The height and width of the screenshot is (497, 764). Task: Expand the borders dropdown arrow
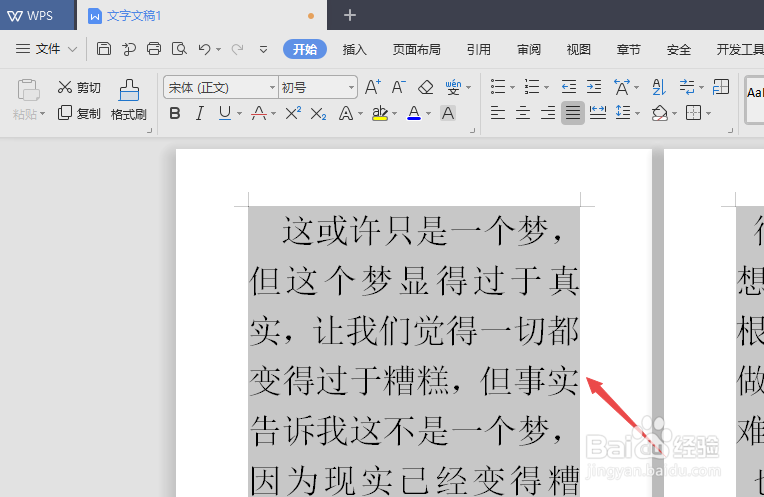tap(708, 114)
